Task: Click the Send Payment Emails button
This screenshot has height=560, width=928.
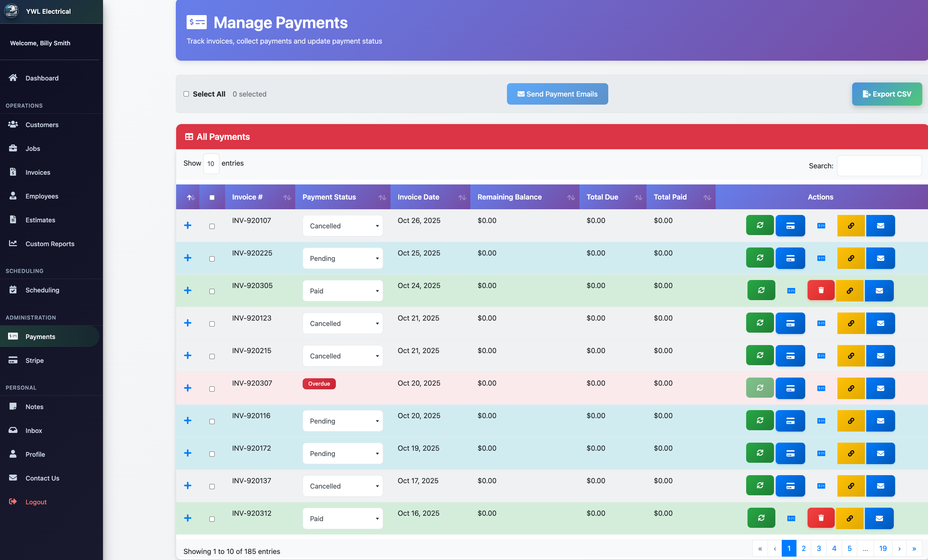Action: pos(557,94)
